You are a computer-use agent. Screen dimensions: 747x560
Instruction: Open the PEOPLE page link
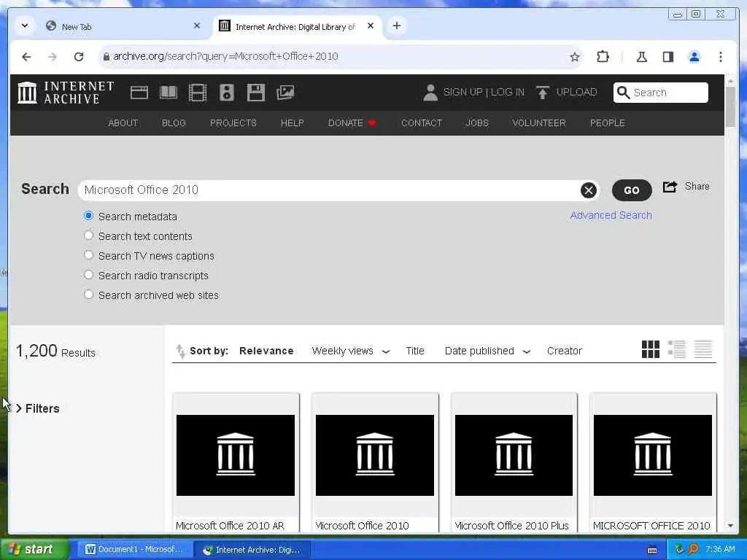[x=607, y=122]
